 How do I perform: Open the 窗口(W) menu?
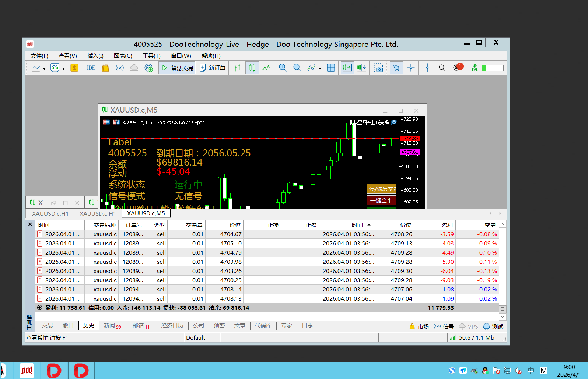181,56
